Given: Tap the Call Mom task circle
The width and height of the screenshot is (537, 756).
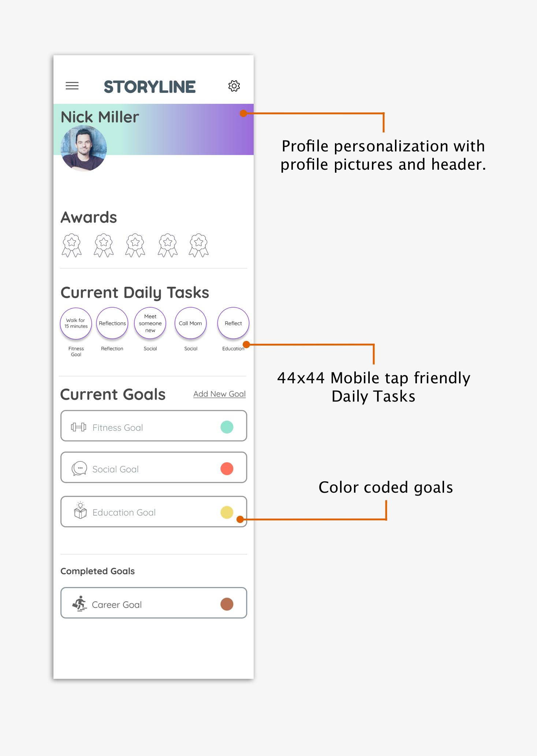Looking at the screenshot, I should pos(191,323).
